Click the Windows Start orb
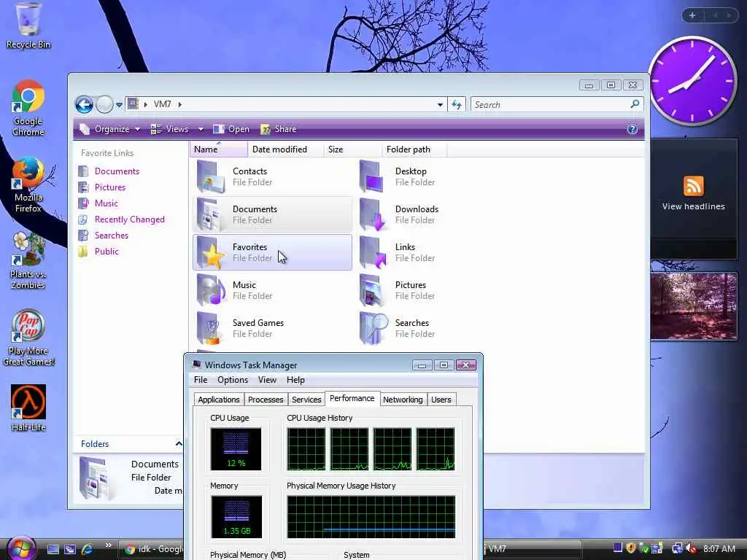Screen dimensions: 747x560 pos(20,548)
